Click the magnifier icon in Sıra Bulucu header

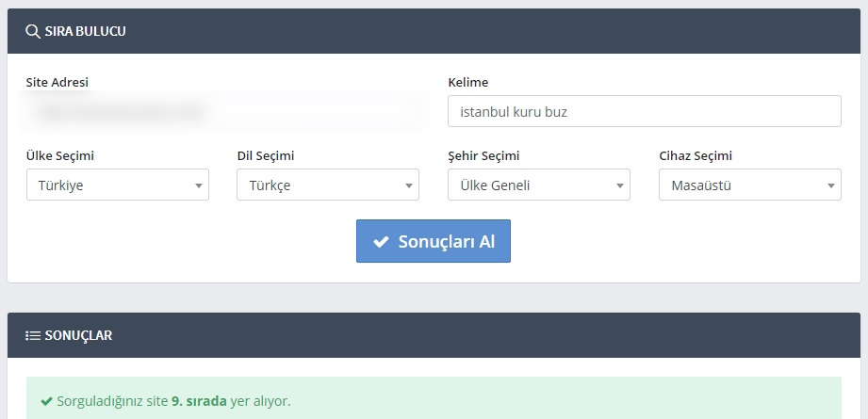click(33, 31)
